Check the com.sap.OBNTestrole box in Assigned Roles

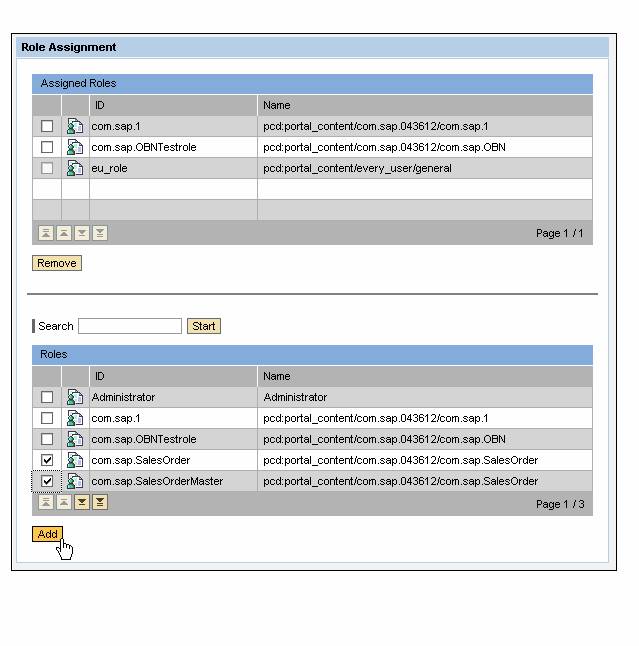tap(47, 148)
